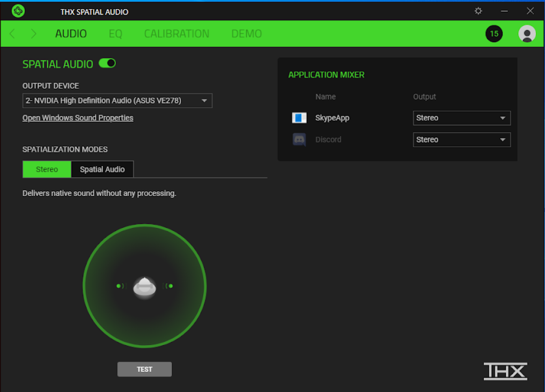The width and height of the screenshot is (545, 392).
Task: Click the OUTPUT DEVICE label
Action: (51, 86)
